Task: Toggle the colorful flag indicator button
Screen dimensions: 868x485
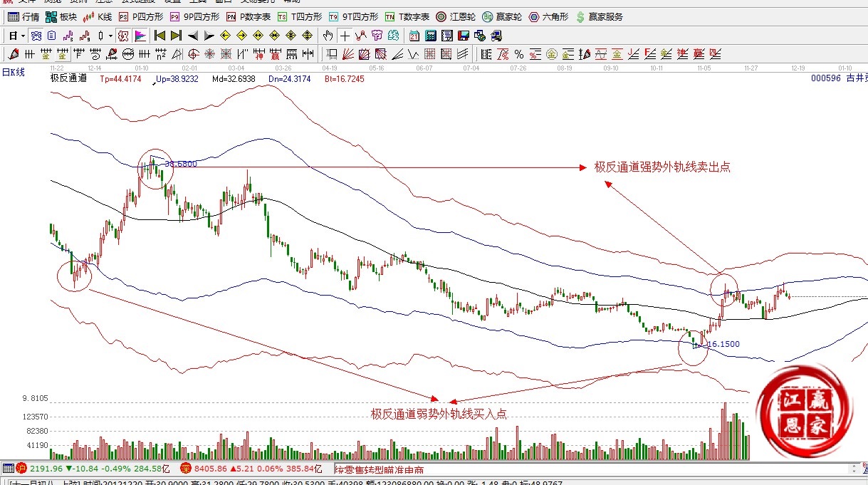Action: click(140, 36)
